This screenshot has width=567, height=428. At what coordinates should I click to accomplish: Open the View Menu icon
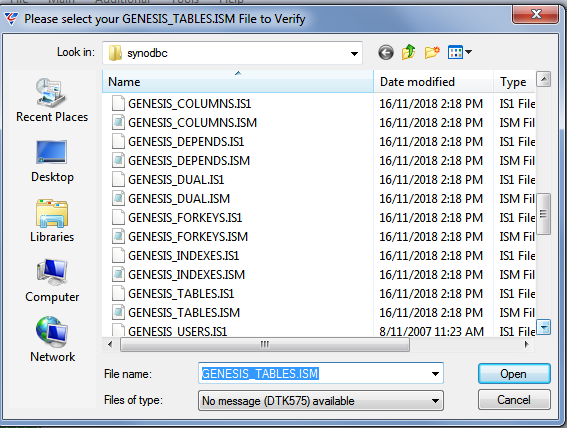[x=455, y=52]
